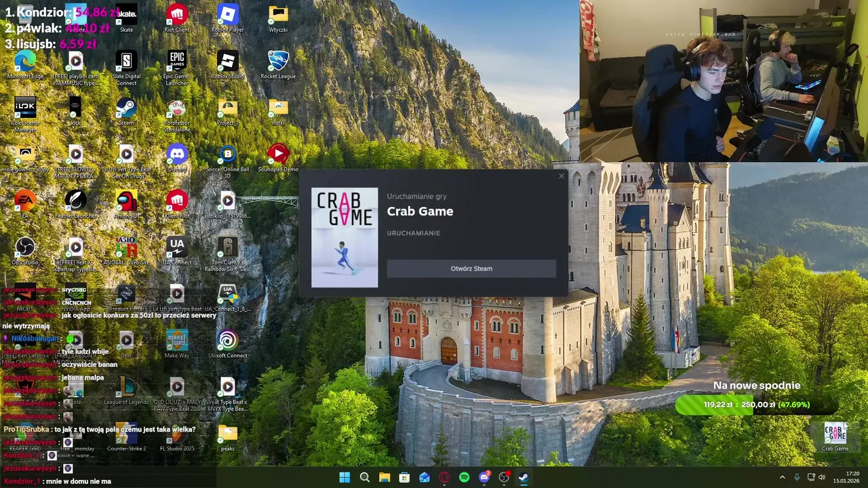The width and height of the screenshot is (868, 488).
Task: Switch to Steam in the taskbar
Action: [x=524, y=477]
